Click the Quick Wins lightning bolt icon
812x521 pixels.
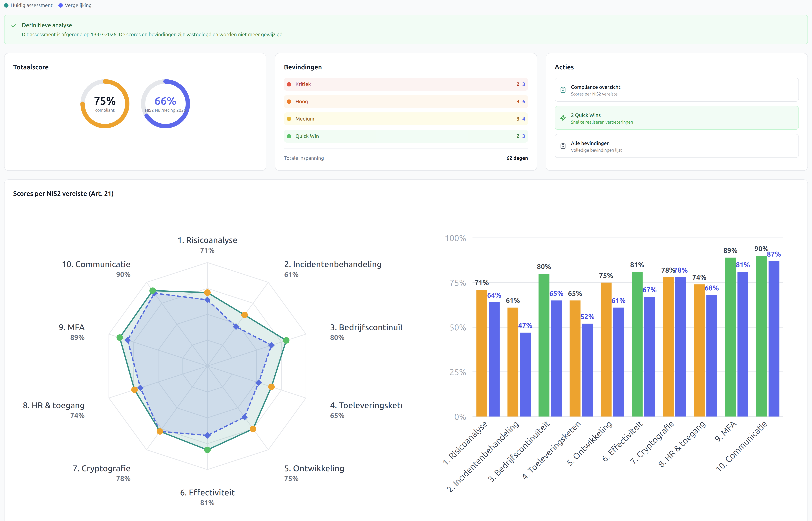pos(563,118)
